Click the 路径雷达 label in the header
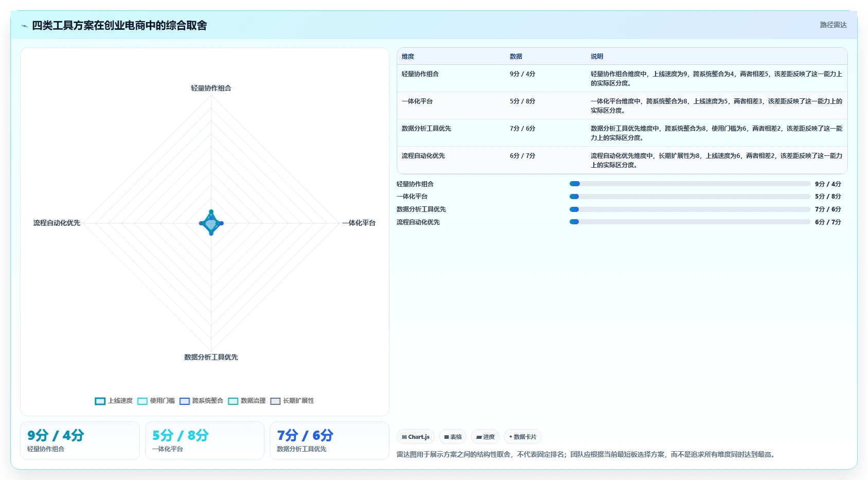The height and width of the screenshot is (480, 868). [833, 25]
